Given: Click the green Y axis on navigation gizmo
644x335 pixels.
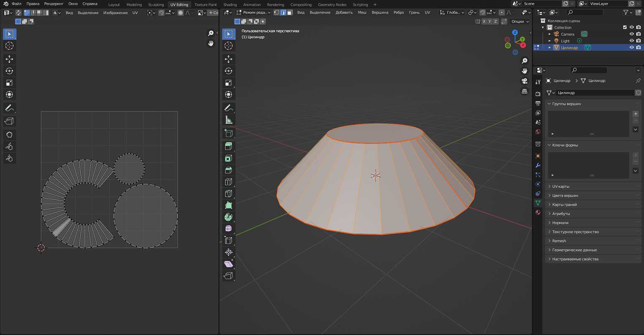Looking at the screenshot, I should click(x=522, y=39).
